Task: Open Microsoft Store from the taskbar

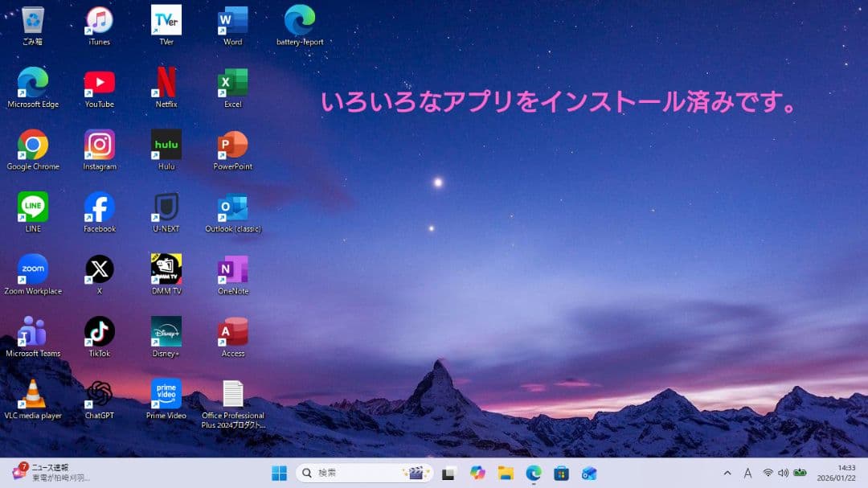Action: tap(563, 473)
